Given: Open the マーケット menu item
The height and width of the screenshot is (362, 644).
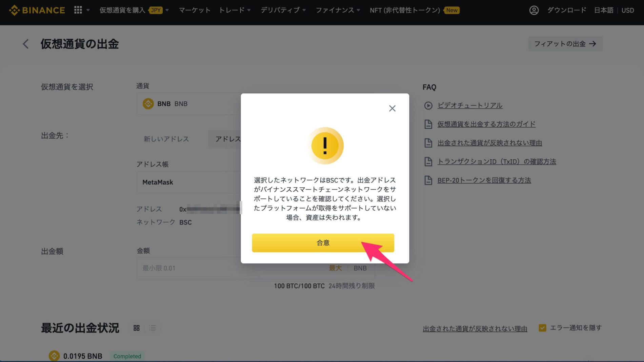Looking at the screenshot, I should click(195, 10).
